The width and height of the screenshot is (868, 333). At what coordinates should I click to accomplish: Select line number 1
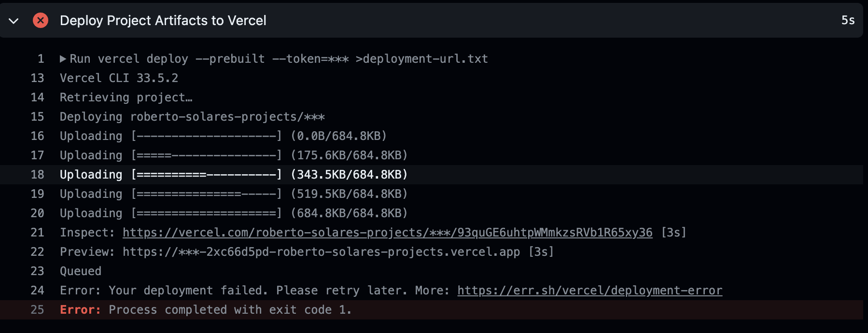tap(41, 59)
